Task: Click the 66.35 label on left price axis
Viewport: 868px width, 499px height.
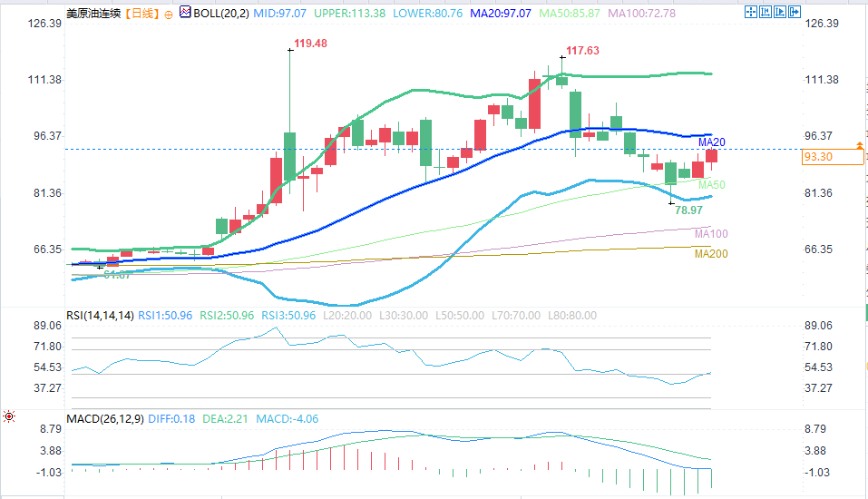Action: (x=47, y=249)
